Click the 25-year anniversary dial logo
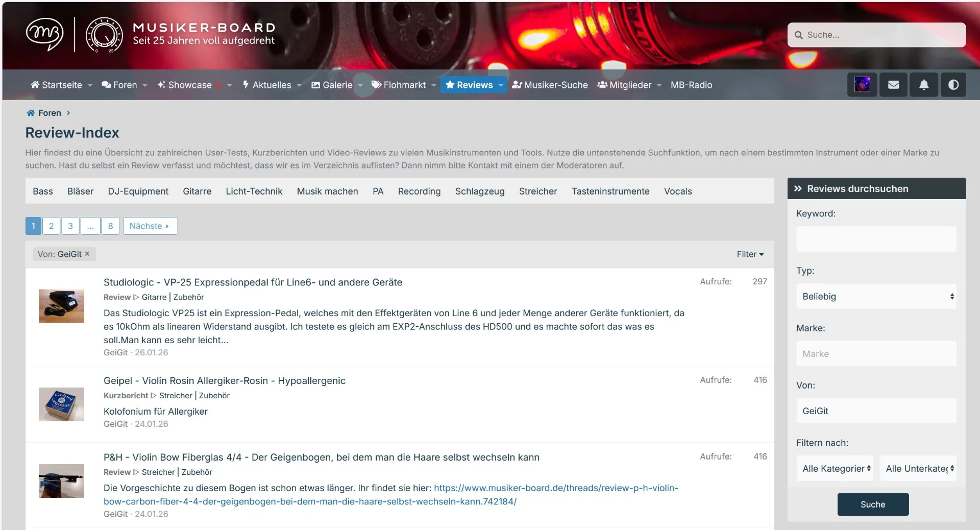The image size is (980, 530). (104, 35)
